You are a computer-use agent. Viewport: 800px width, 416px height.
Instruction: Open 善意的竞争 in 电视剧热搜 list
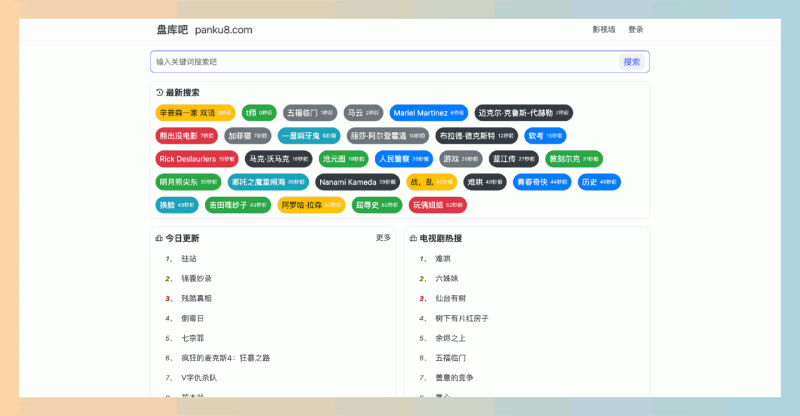point(454,378)
